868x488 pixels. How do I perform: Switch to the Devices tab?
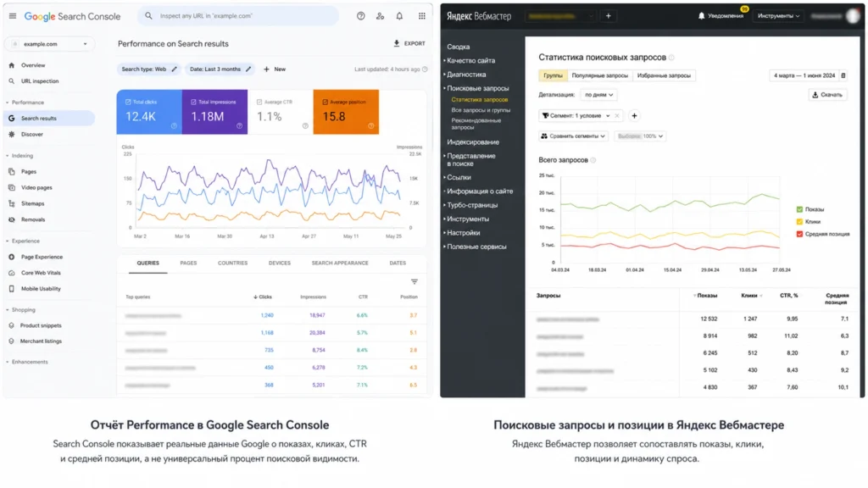coord(280,263)
